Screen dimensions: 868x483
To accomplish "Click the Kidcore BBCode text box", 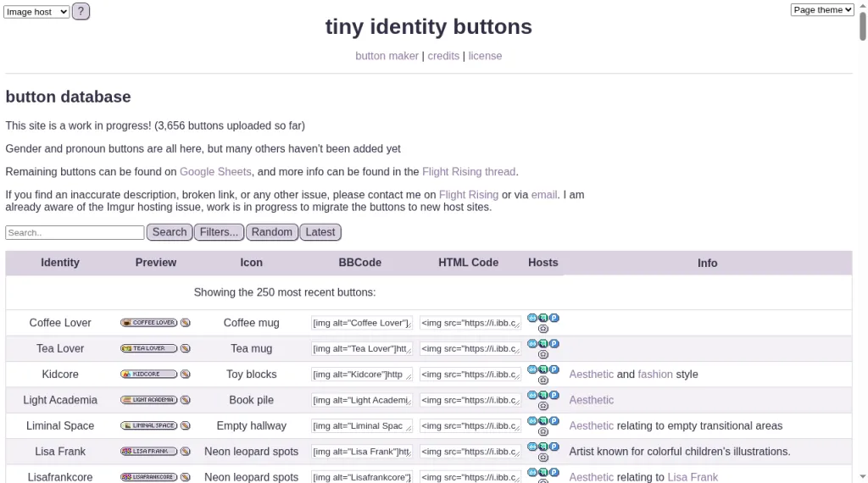I will [x=361, y=374].
